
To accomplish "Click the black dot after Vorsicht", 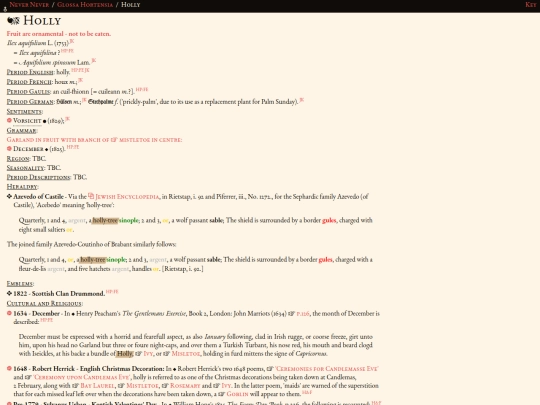I will [44, 121].
